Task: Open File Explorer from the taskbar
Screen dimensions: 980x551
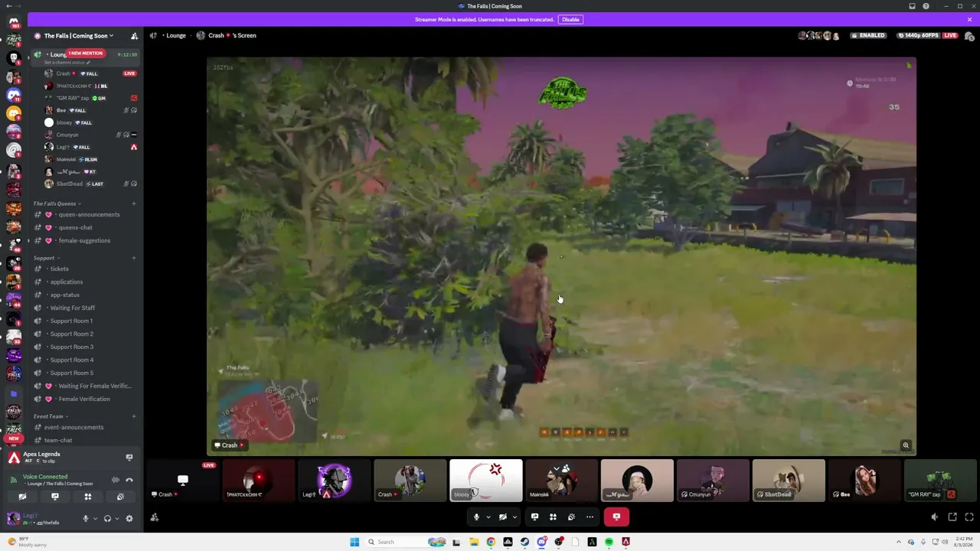Action: pyautogui.click(x=474, y=542)
